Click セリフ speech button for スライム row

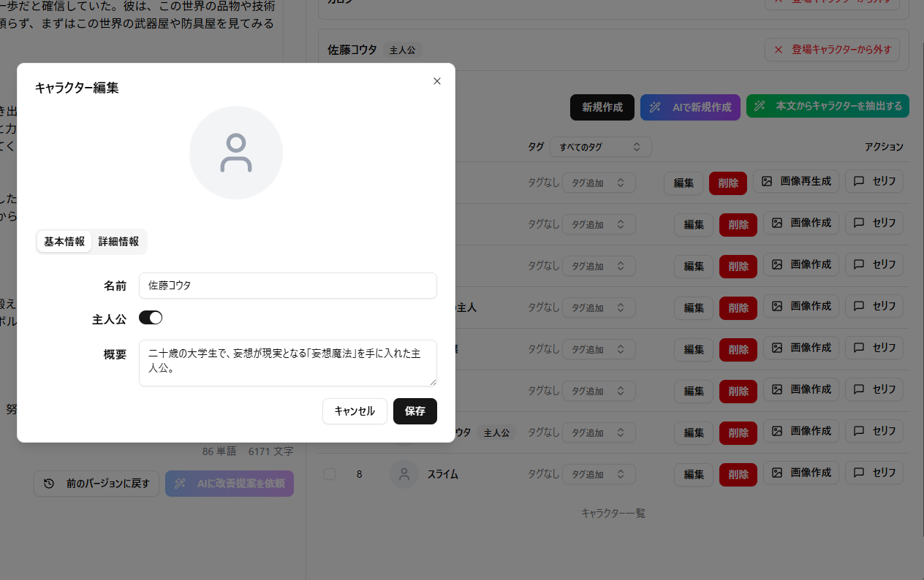[874, 473]
